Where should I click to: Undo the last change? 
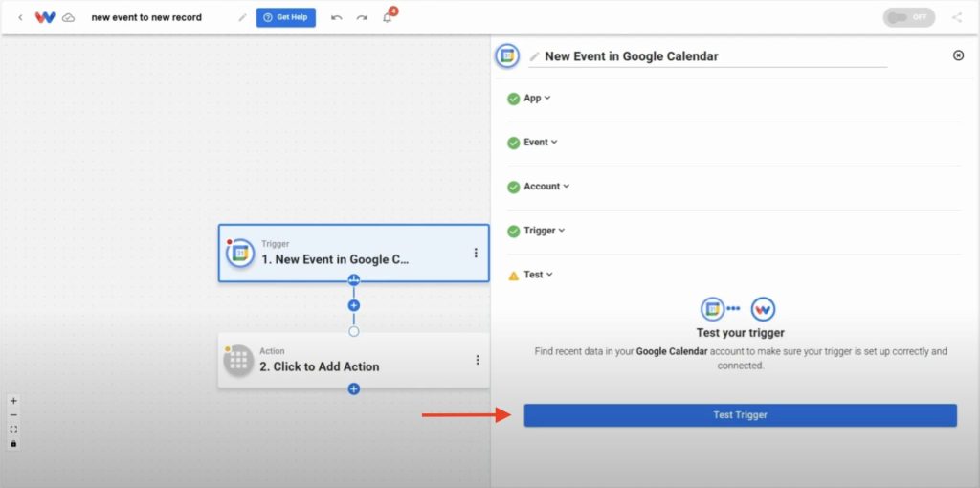(336, 17)
